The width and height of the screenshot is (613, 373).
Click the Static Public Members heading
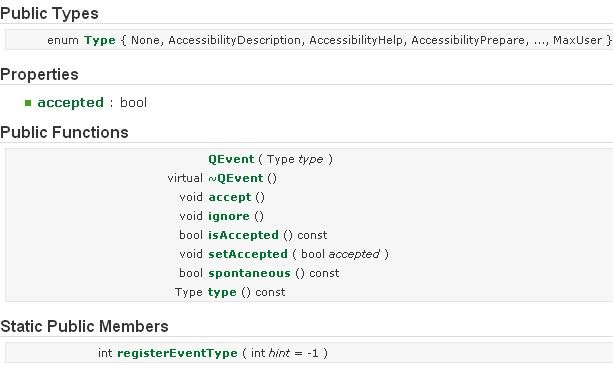84,326
